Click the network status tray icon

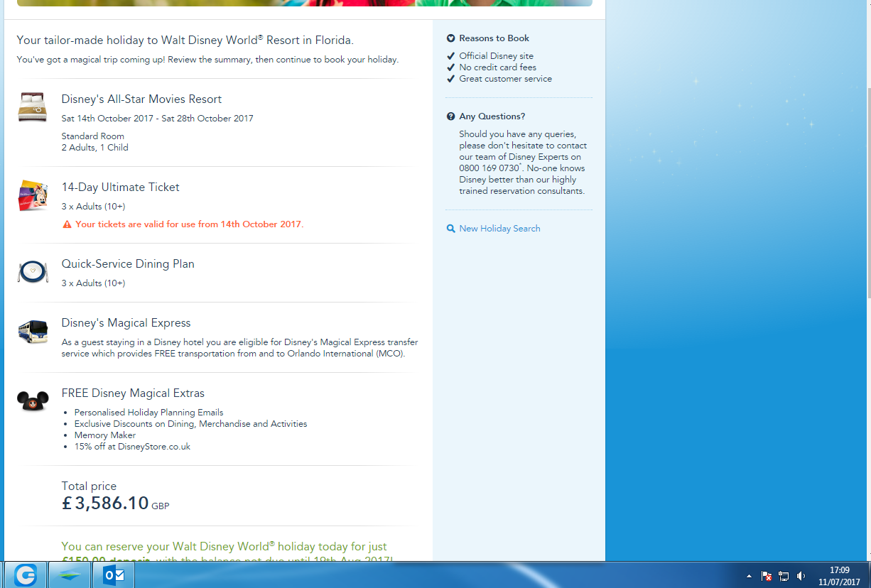pyautogui.click(x=784, y=576)
